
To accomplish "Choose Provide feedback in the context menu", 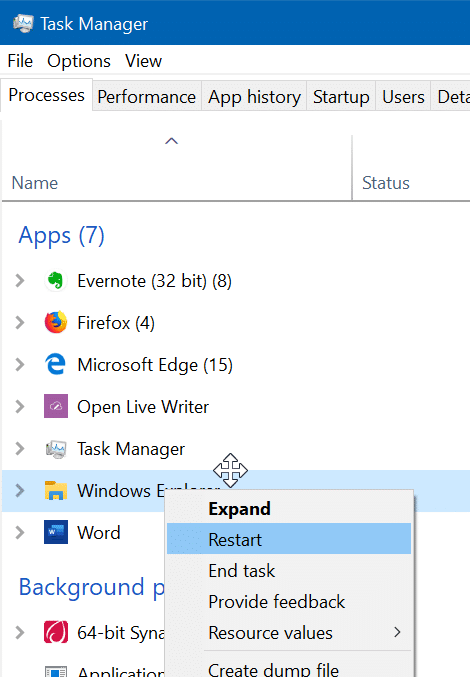I will [289, 602].
